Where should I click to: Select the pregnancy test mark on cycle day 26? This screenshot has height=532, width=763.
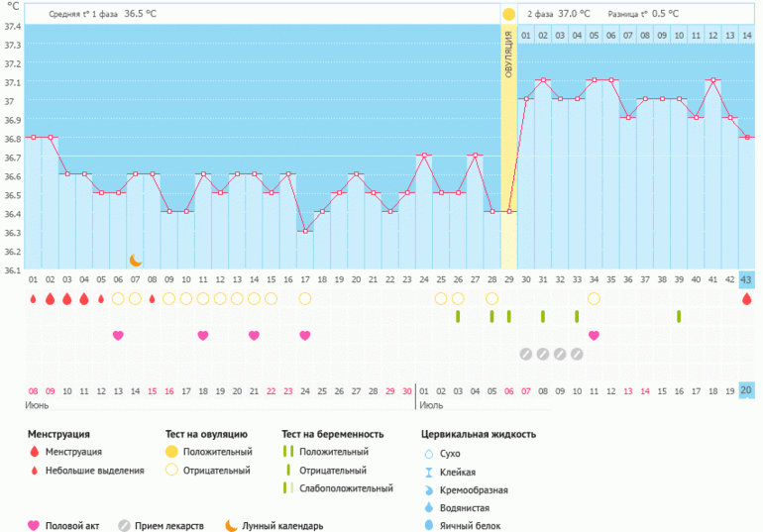click(458, 316)
